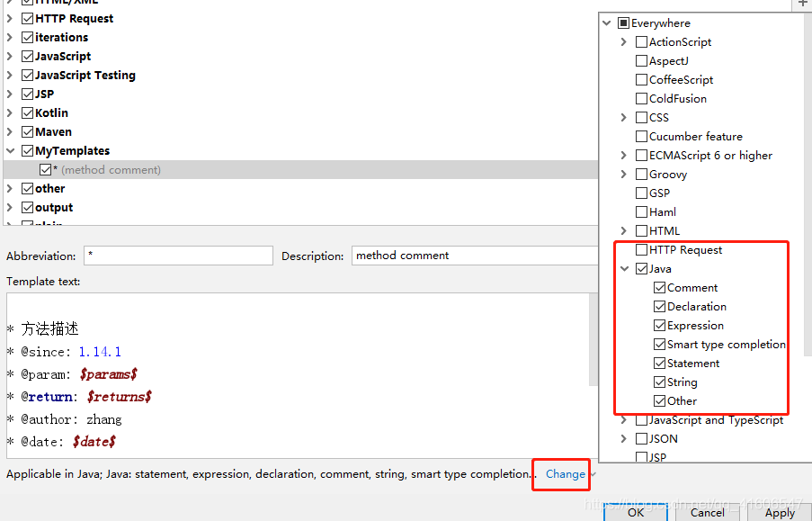Screen dimensions: 812x521
Task: Expand the HTTP Request template group
Action: (x=10, y=19)
